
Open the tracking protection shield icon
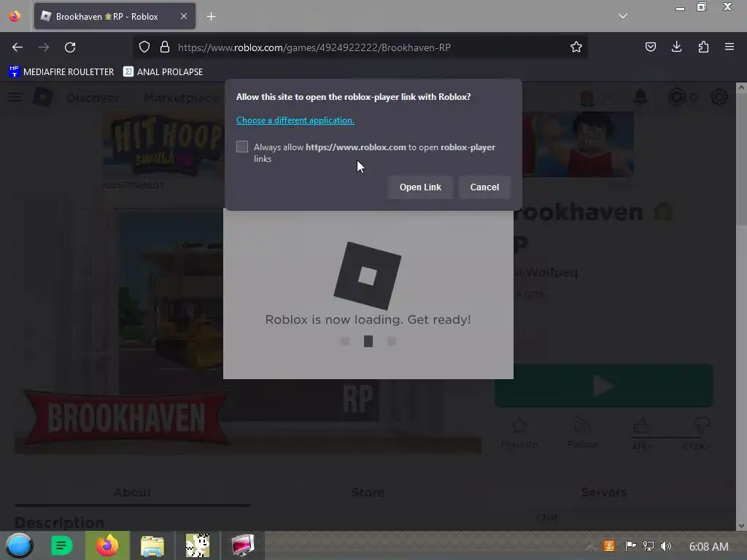click(144, 47)
